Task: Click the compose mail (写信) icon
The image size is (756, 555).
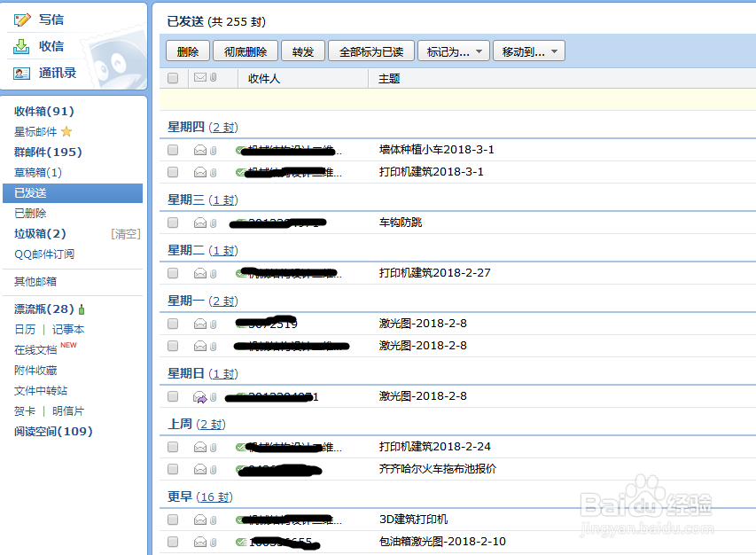Action: pos(21,20)
